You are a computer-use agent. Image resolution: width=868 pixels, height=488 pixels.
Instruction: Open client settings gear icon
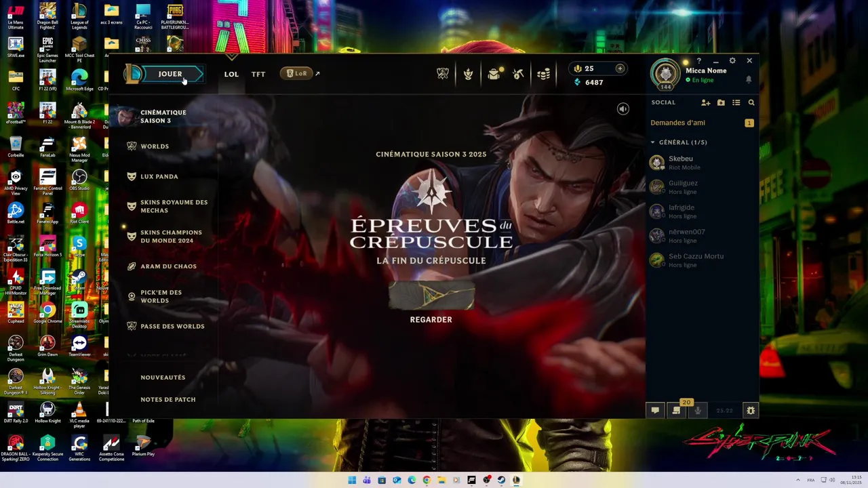click(x=732, y=61)
